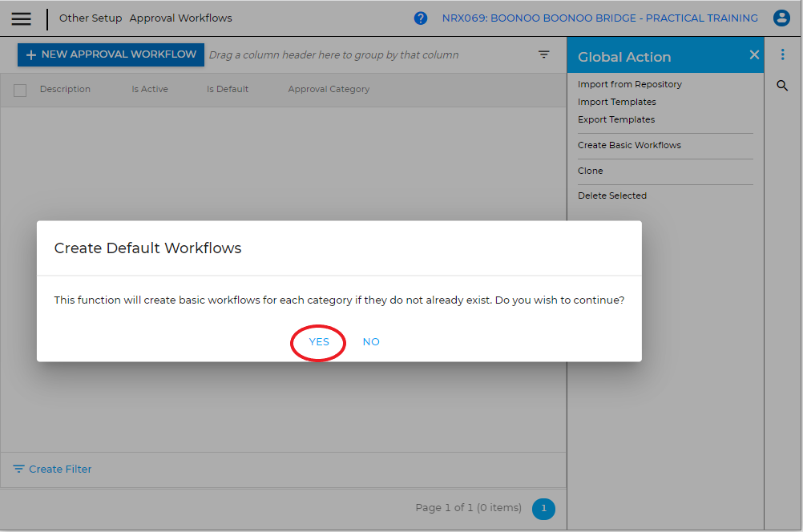
Task: Select Import from Repository action
Action: click(x=630, y=84)
